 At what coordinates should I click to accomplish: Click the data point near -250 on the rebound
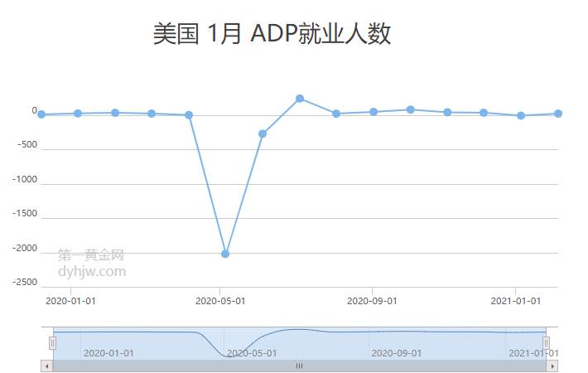pos(263,133)
